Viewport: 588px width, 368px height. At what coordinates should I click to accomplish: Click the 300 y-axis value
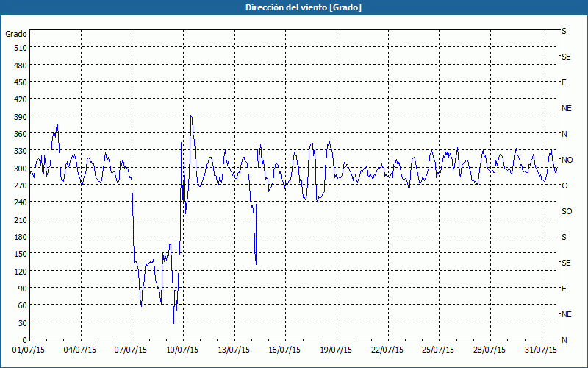[x=21, y=169]
